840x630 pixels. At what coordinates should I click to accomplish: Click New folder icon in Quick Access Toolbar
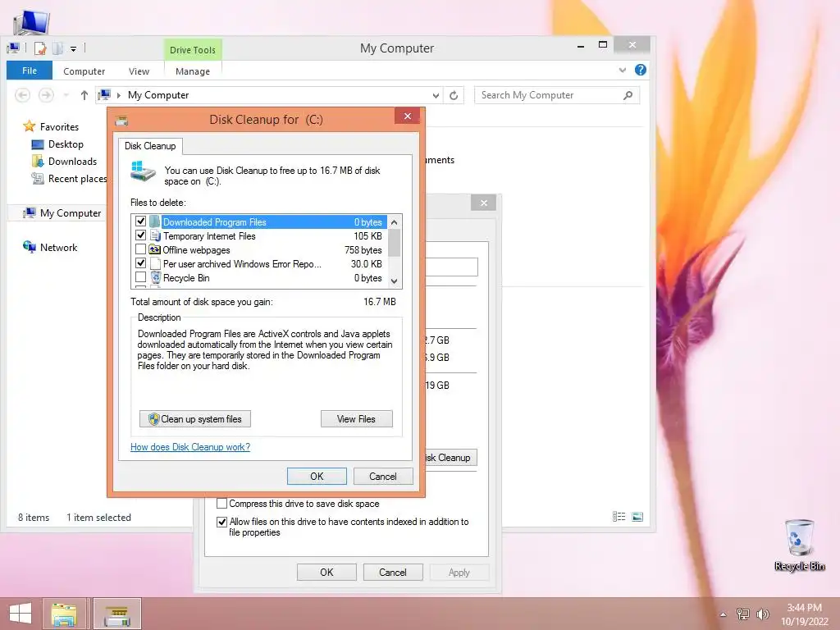click(x=57, y=48)
